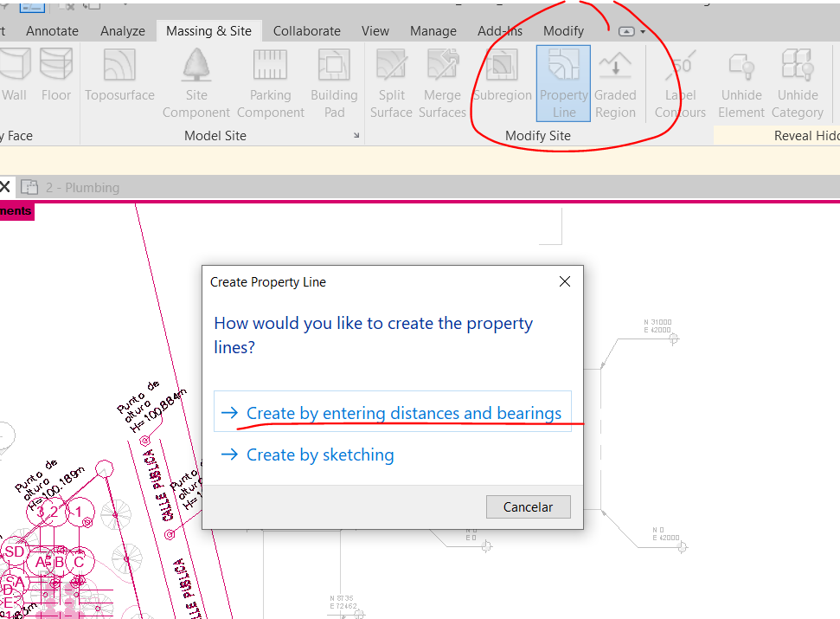
Task: Choose Create by entering distances and bearings
Action: (403, 413)
